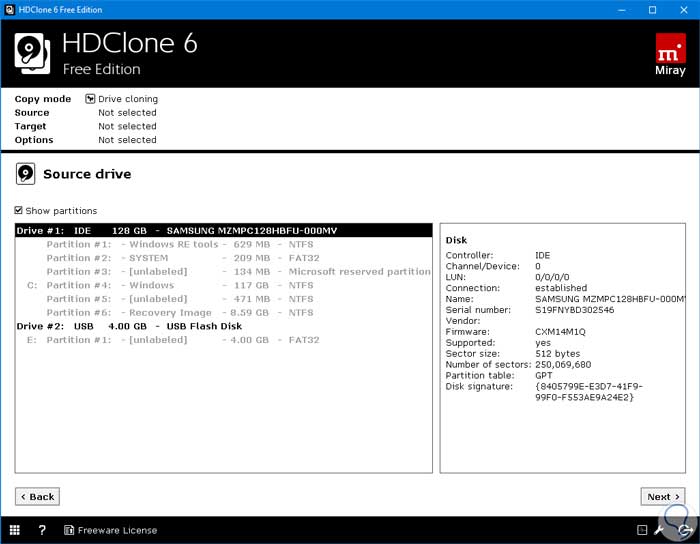
Task: Open the Freeware License info
Action: click(x=111, y=530)
